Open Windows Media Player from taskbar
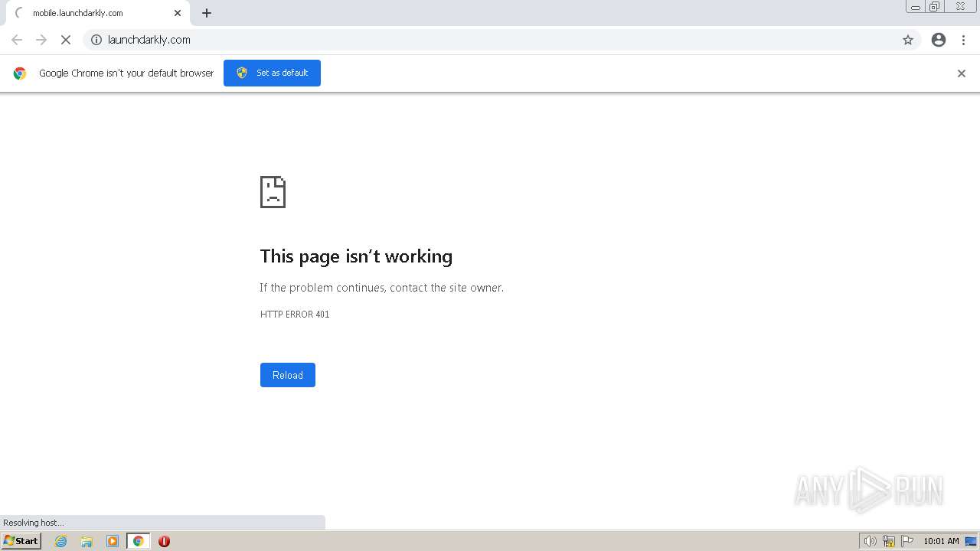 pyautogui.click(x=113, y=541)
